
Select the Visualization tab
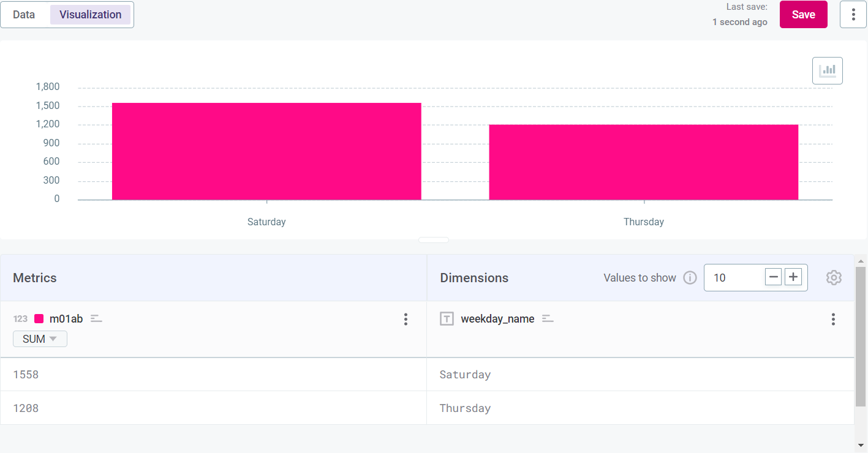[x=90, y=15]
